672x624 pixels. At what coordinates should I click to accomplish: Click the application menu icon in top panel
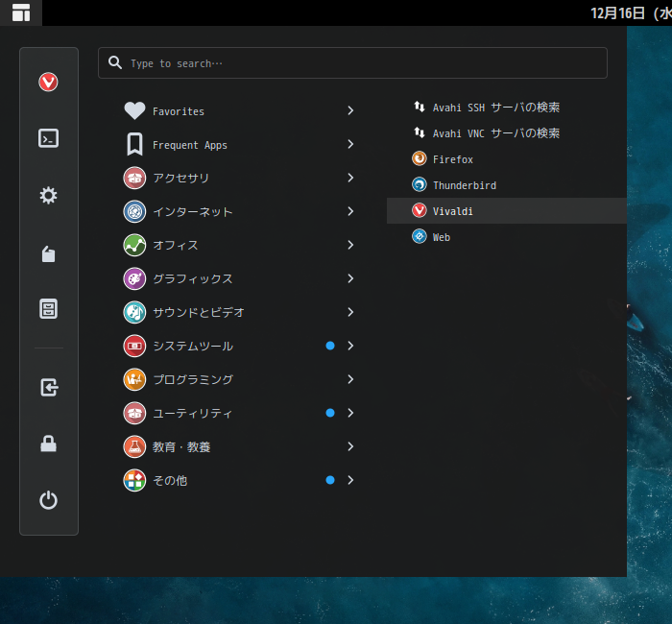(x=21, y=12)
